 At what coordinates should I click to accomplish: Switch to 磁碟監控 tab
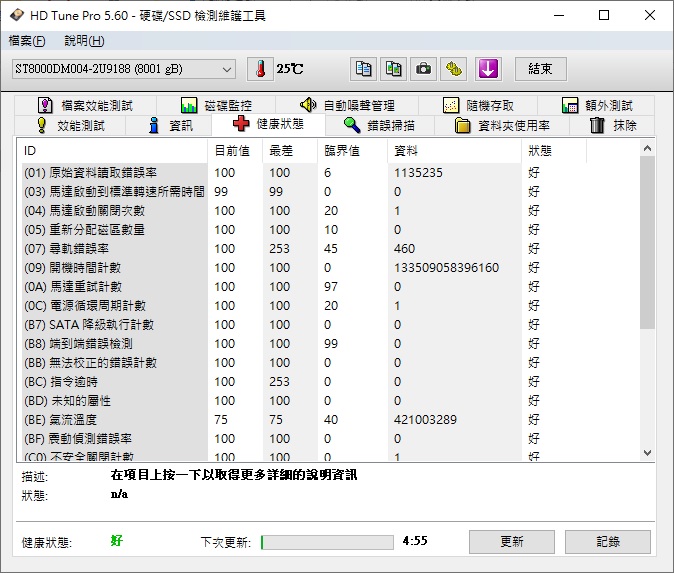point(216,105)
